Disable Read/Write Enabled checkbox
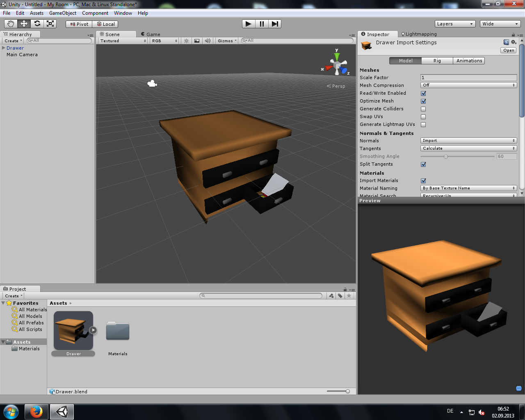The image size is (525, 420). [423, 93]
